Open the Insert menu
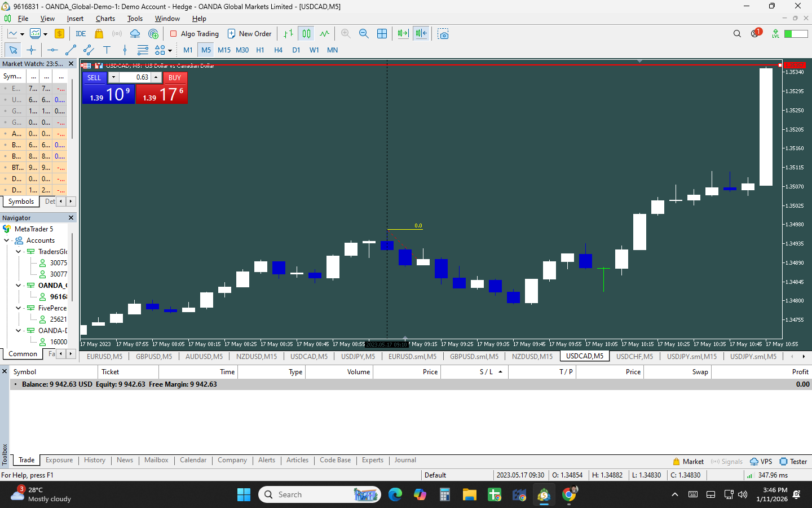The height and width of the screenshot is (508, 812). (75, 19)
